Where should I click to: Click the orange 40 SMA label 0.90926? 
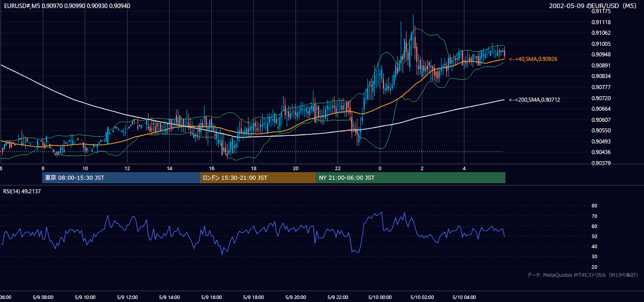[533, 59]
